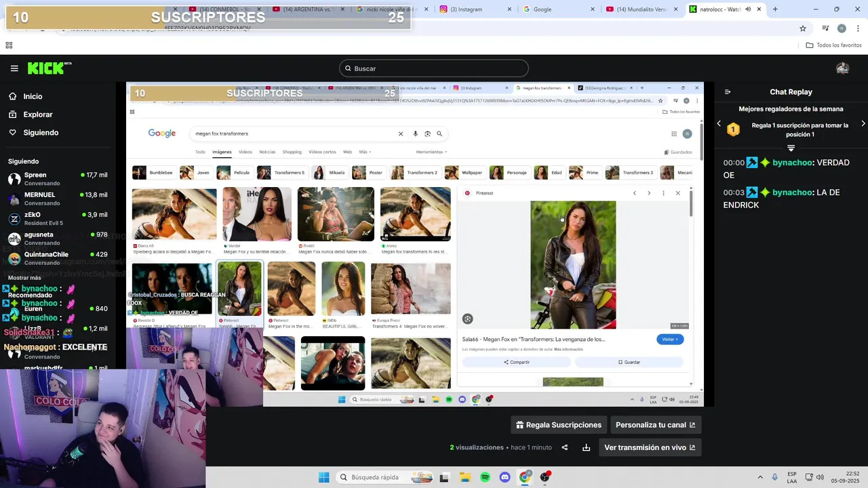Click the Chrome taskbar icon

click(525, 477)
